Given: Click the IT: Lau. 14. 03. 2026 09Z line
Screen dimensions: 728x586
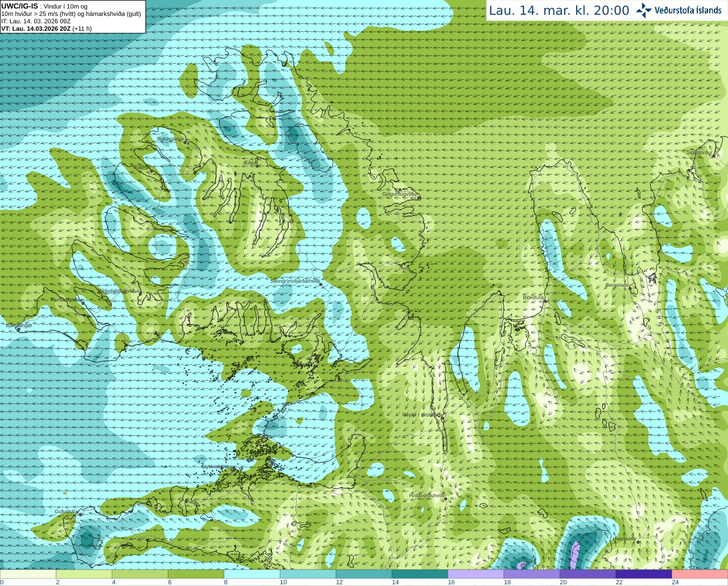Looking at the screenshot, I should (36, 21).
